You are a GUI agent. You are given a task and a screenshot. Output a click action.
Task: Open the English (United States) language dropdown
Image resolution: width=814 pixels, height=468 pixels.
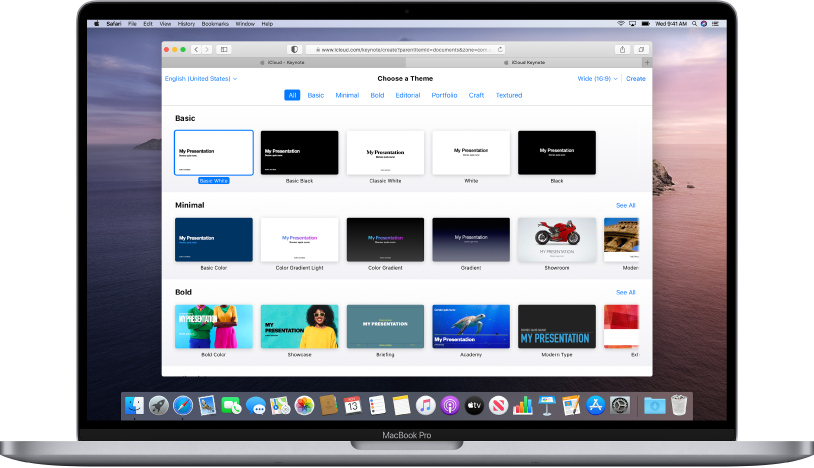coord(201,78)
